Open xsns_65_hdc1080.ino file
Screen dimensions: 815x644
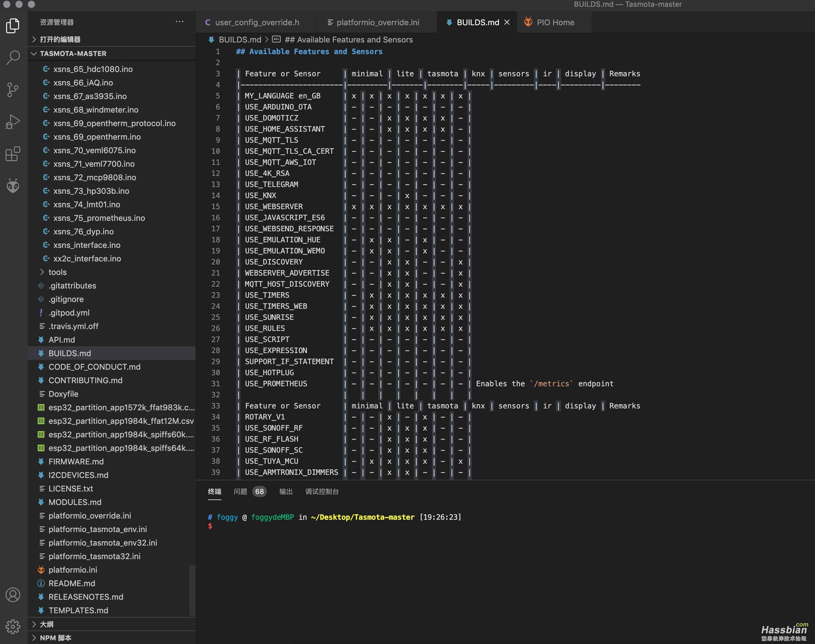click(112, 69)
